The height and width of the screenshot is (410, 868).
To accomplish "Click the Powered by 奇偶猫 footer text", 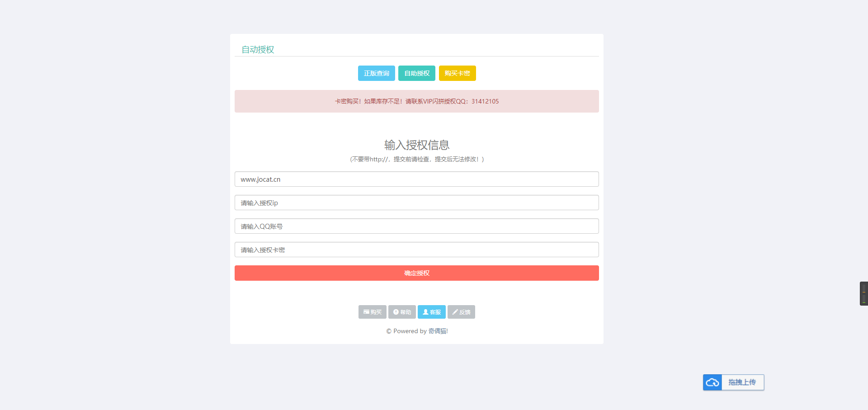I will (416, 331).
